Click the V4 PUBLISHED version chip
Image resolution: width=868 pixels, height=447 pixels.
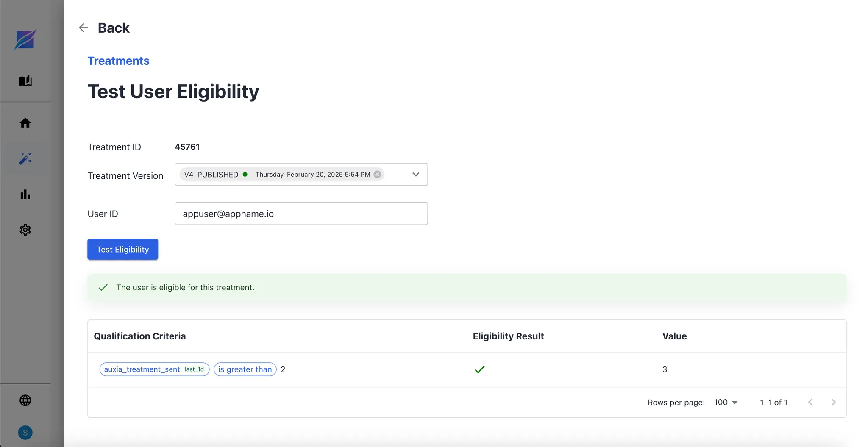(281, 175)
